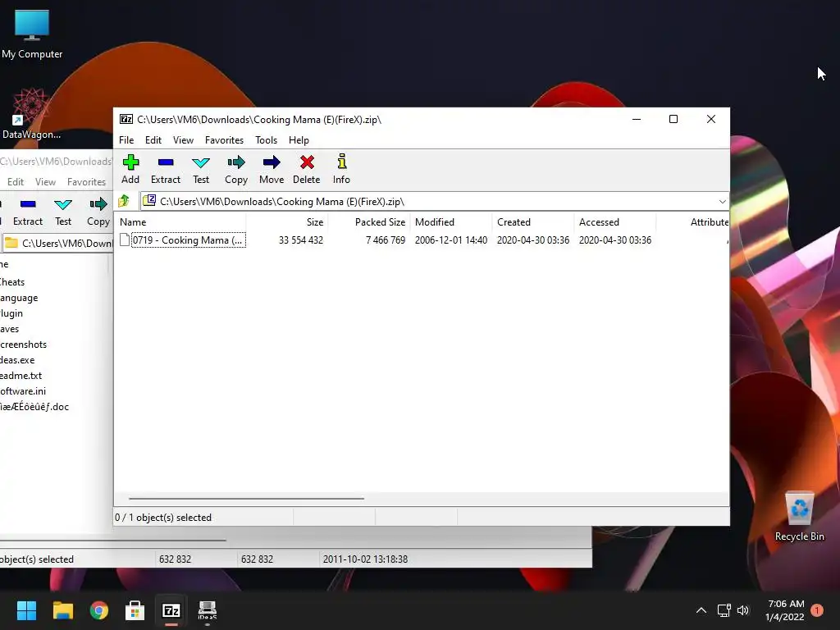Switch to iDeaS emulator taskbar icon
This screenshot has width=840, height=630.
[208, 610]
